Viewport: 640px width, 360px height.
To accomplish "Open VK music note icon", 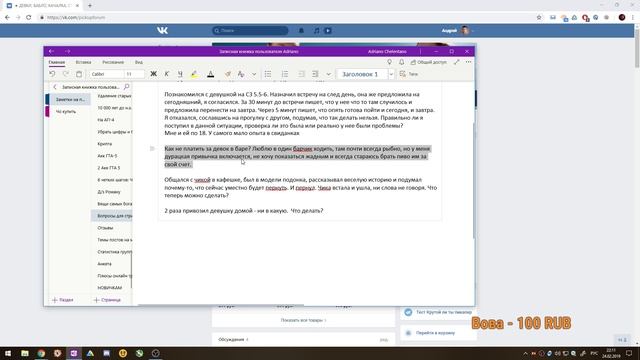I will (x=316, y=31).
